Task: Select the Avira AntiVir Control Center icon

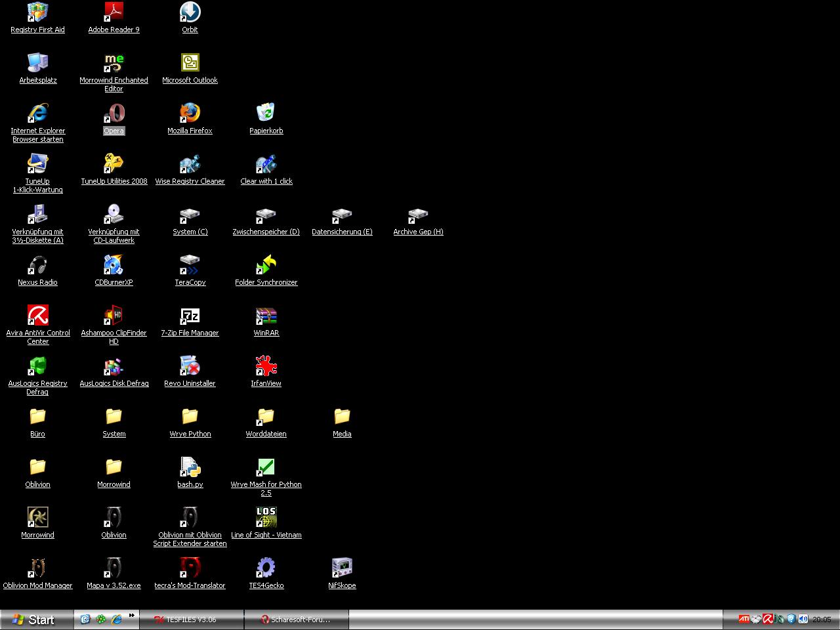Action: tap(37, 316)
